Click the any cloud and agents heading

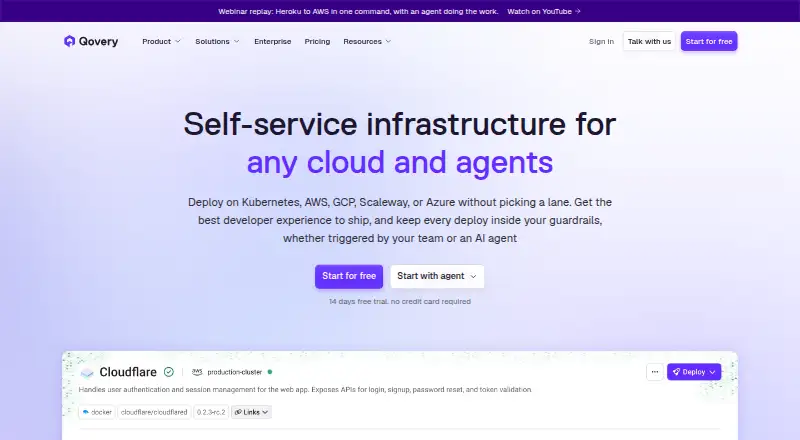(x=400, y=162)
